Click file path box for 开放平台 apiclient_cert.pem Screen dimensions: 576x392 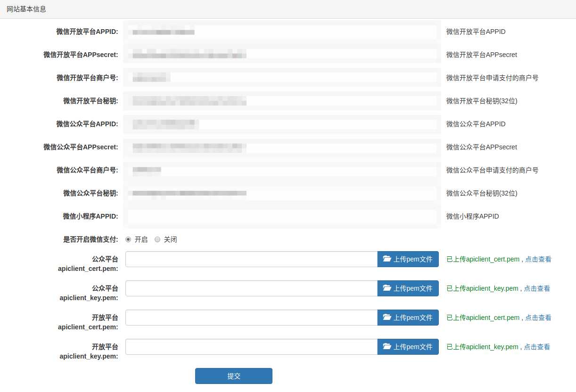(251, 318)
